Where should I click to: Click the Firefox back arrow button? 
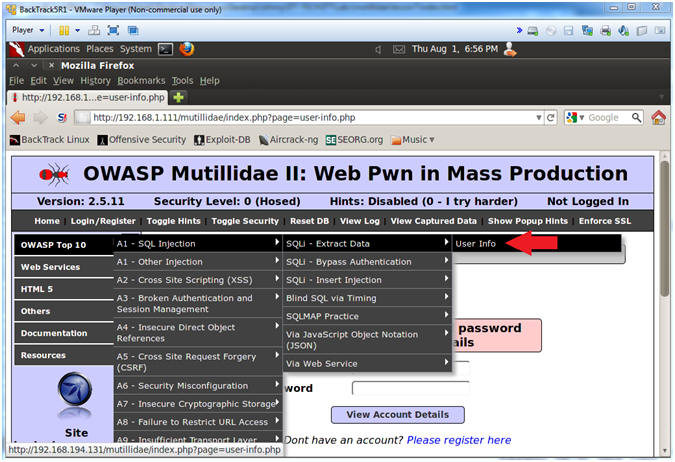tap(18, 118)
